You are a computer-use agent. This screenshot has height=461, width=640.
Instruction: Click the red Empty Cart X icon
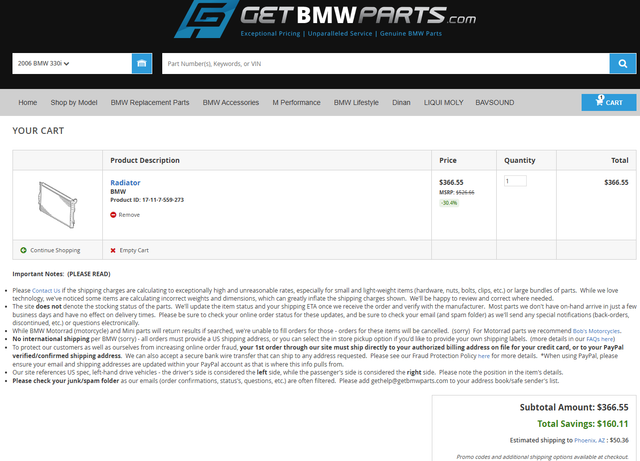[113, 250]
